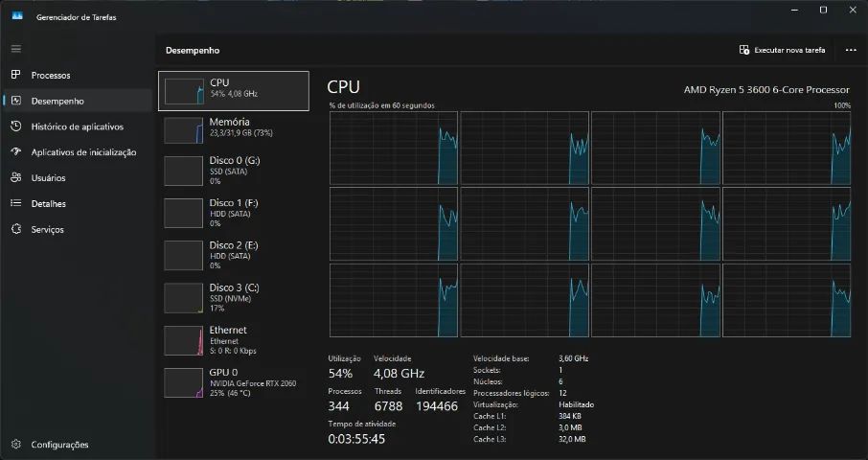Open the three-dots more options menu
Screen dimensions: 868x460
(x=851, y=50)
